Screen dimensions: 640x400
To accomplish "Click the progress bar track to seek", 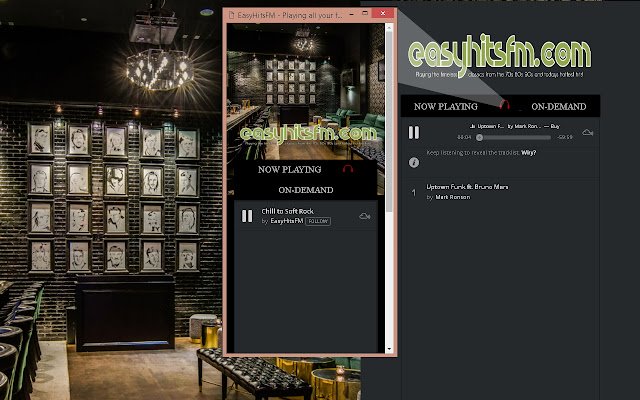I will point(514,138).
